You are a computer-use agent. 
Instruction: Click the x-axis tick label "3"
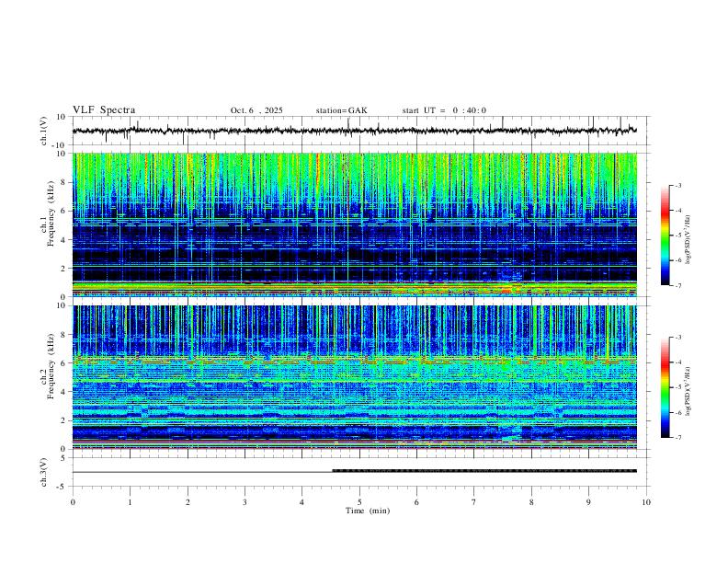coord(245,502)
